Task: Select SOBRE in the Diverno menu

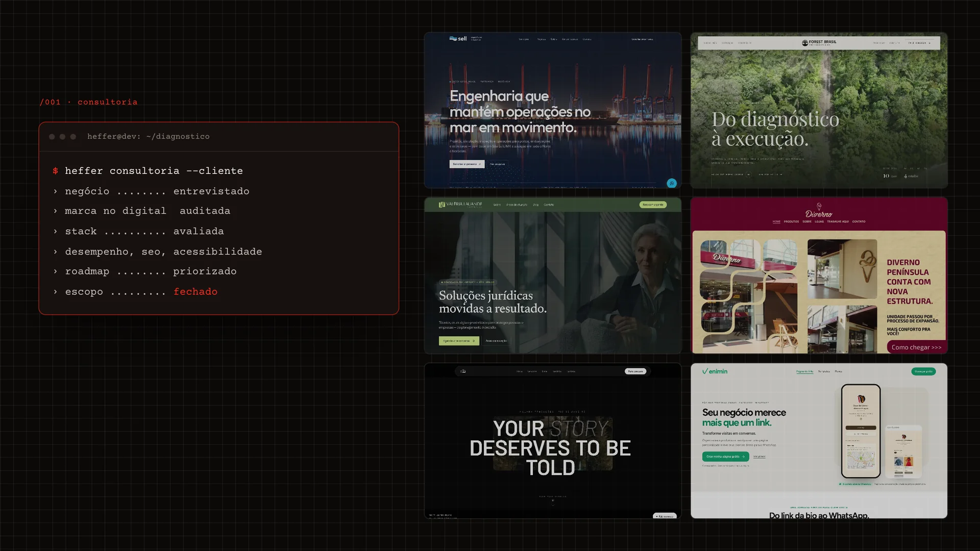Action: pos(807,222)
